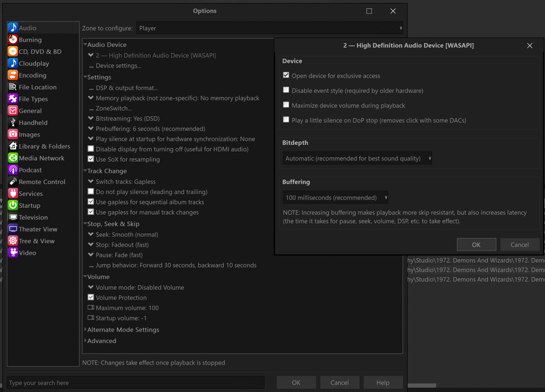Select the Burning category label
The width and height of the screenshot is (545, 392).
click(30, 40)
